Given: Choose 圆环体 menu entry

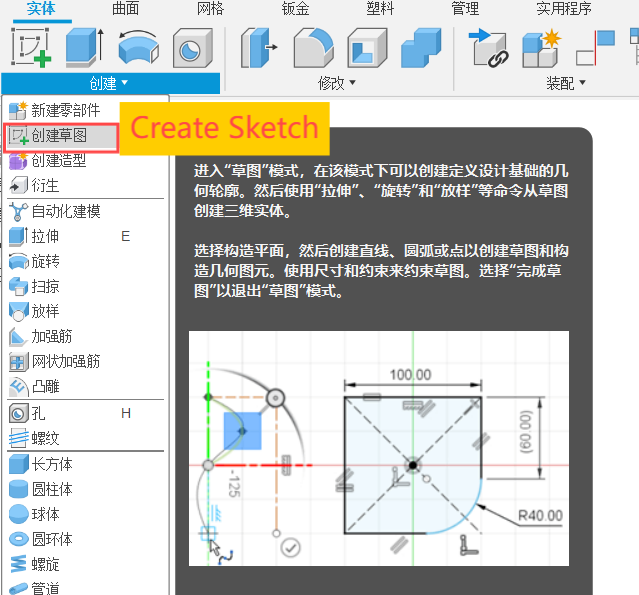Looking at the screenshot, I should pyautogui.click(x=86, y=540).
